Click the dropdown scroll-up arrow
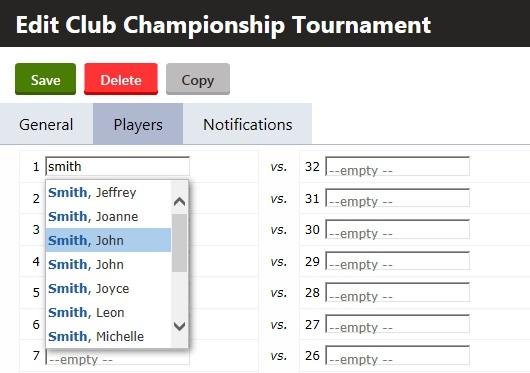 (179, 202)
